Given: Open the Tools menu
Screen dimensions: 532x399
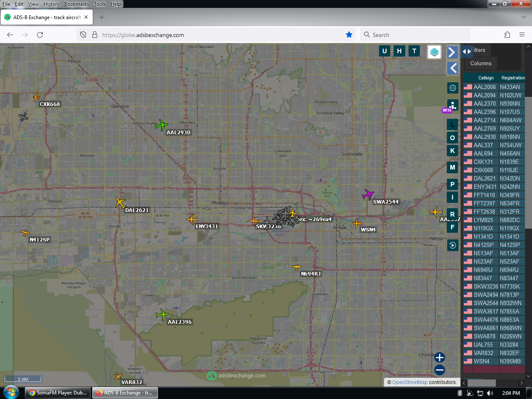Looking at the screenshot, I should [100, 4].
